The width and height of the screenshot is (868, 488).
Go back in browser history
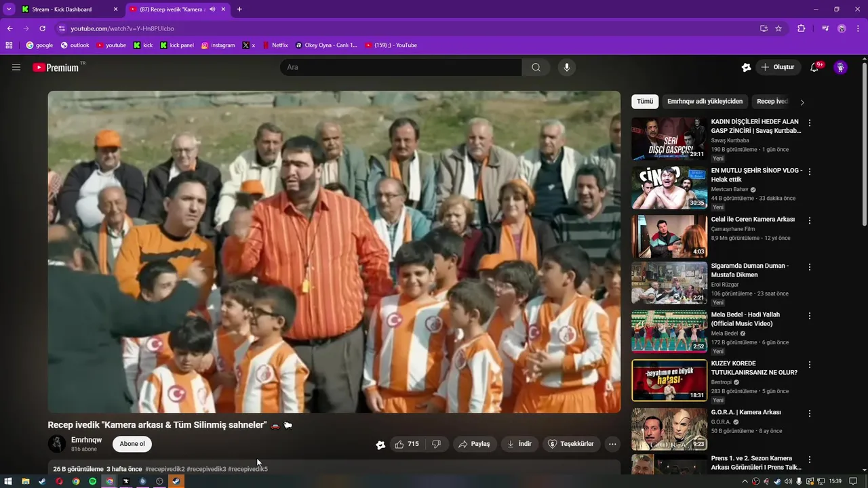tap(9, 28)
